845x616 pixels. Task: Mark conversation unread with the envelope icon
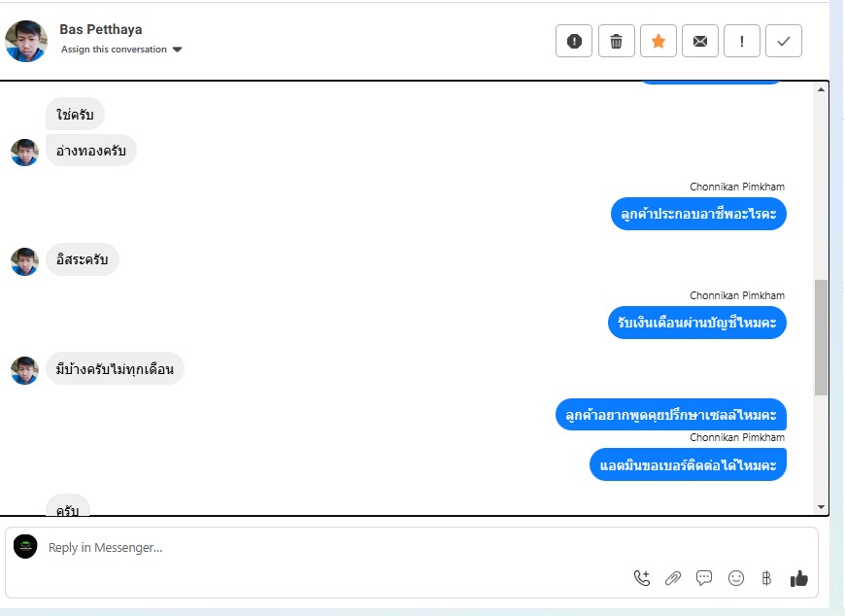[700, 41]
